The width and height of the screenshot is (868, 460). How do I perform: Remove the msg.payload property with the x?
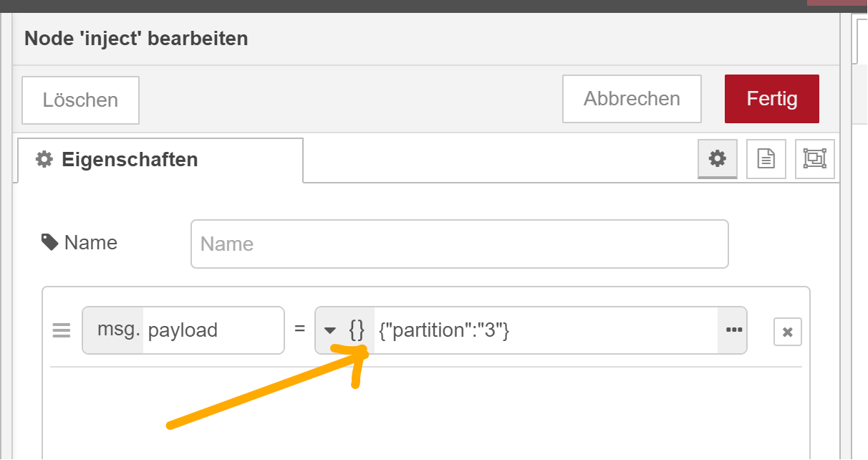coord(787,332)
